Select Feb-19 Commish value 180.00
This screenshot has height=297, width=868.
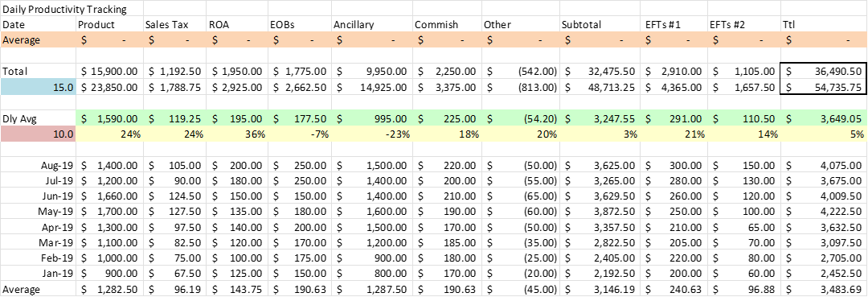click(448, 258)
